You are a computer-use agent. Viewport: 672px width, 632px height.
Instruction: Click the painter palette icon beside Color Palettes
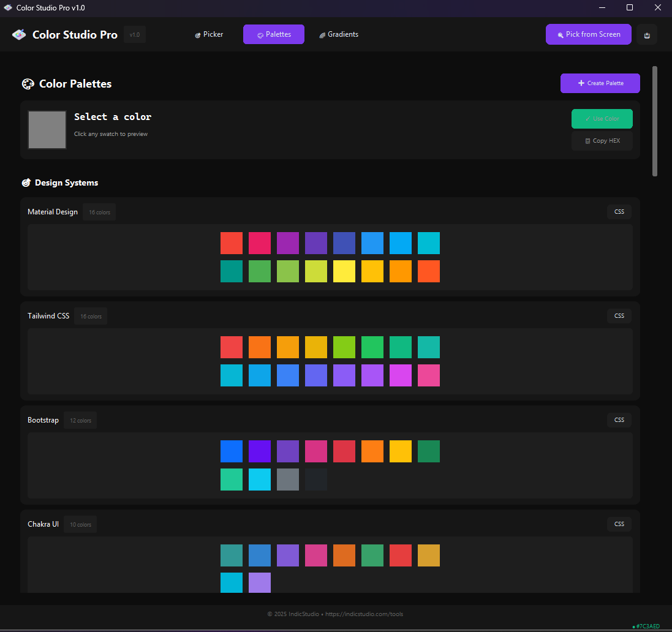(x=28, y=83)
